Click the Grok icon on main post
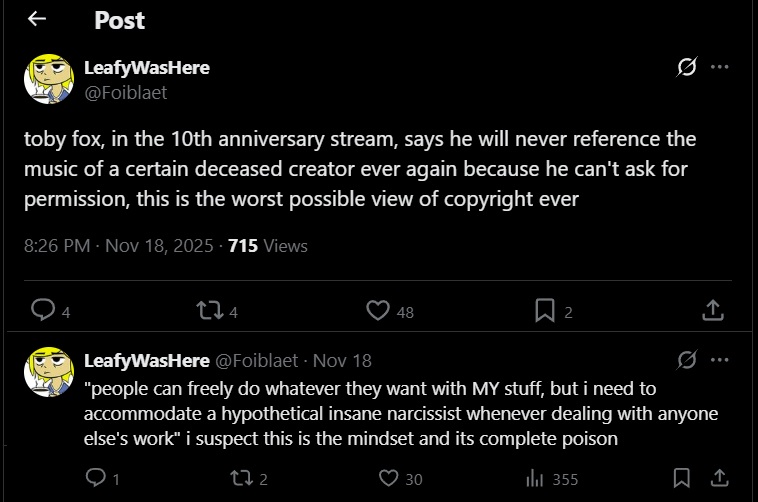The image size is (758, 502). pyautogui.click(x=686, y=67)
